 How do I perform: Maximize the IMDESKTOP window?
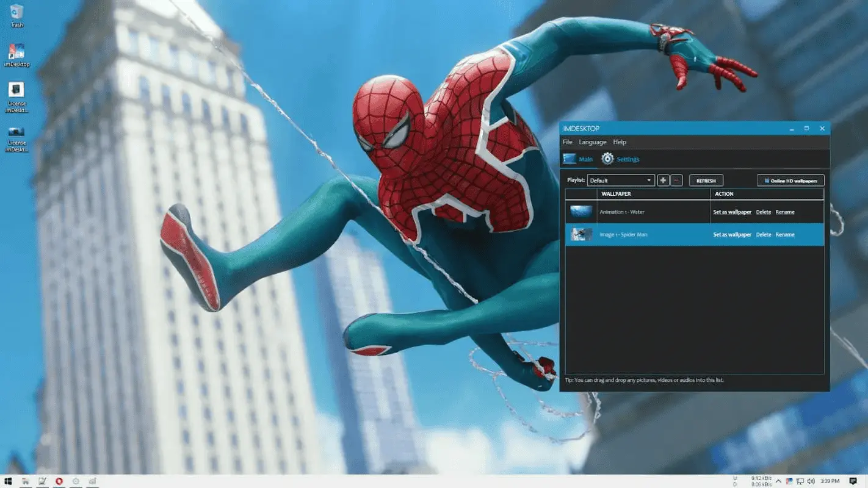pyautogui.click(x=807, y=129)
